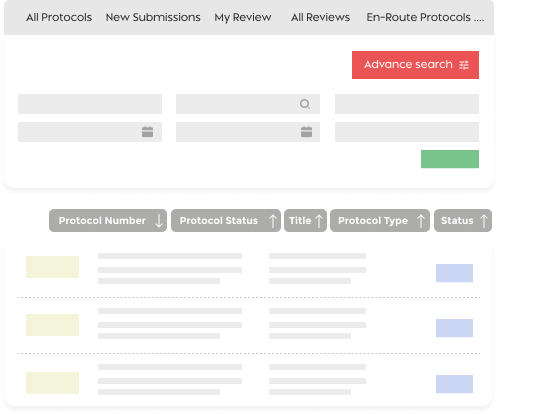Open the second date field calendar icon
The height and width of the screenshot is (414, 537).
pyautogui.click(x=307, y=131)
